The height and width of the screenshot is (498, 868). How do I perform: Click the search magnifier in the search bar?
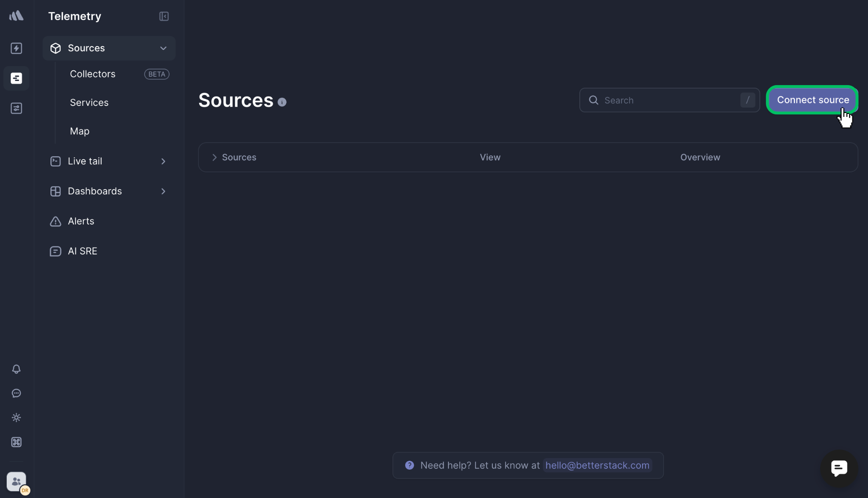click(593, 100)
